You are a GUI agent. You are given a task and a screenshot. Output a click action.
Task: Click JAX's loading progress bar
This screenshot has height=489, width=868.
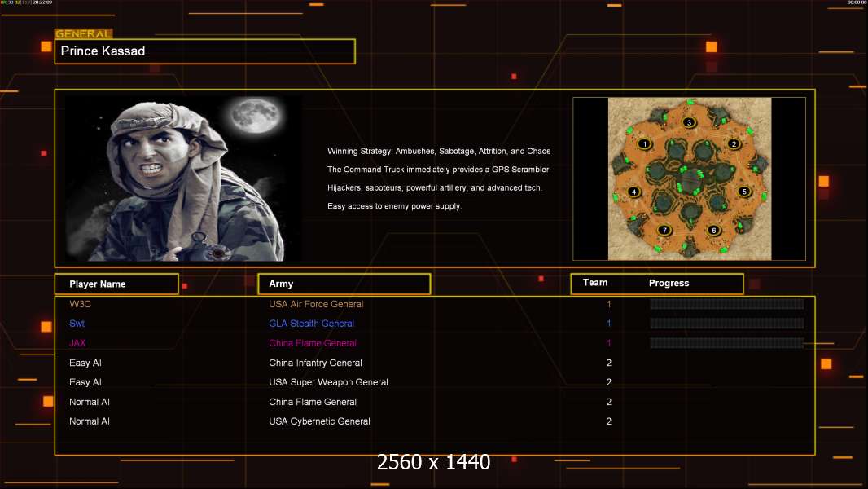pos(727,343)
